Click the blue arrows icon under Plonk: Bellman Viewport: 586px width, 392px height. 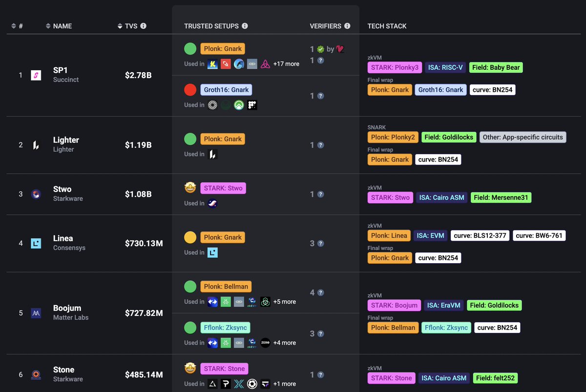click(212, 302)
